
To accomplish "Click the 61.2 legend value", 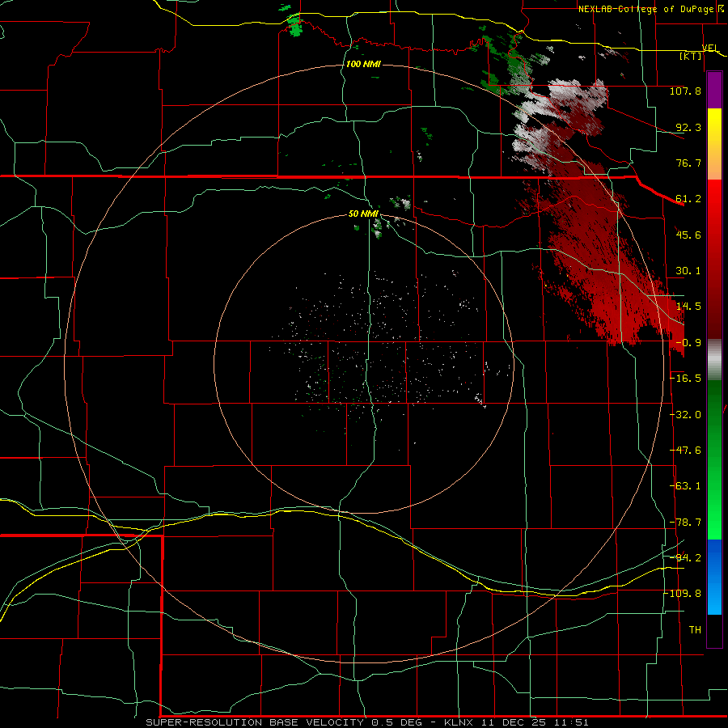I will click(688, 199).
